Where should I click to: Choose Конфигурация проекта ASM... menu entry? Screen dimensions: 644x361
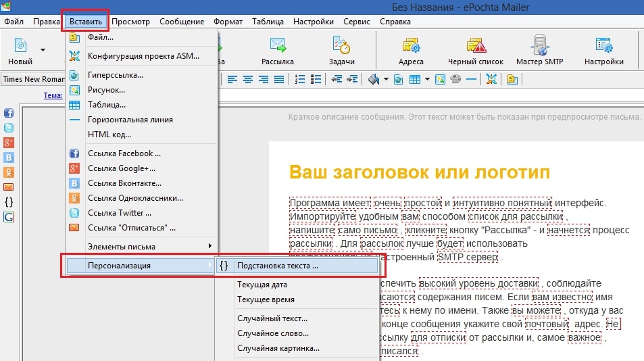coord(142,56)
